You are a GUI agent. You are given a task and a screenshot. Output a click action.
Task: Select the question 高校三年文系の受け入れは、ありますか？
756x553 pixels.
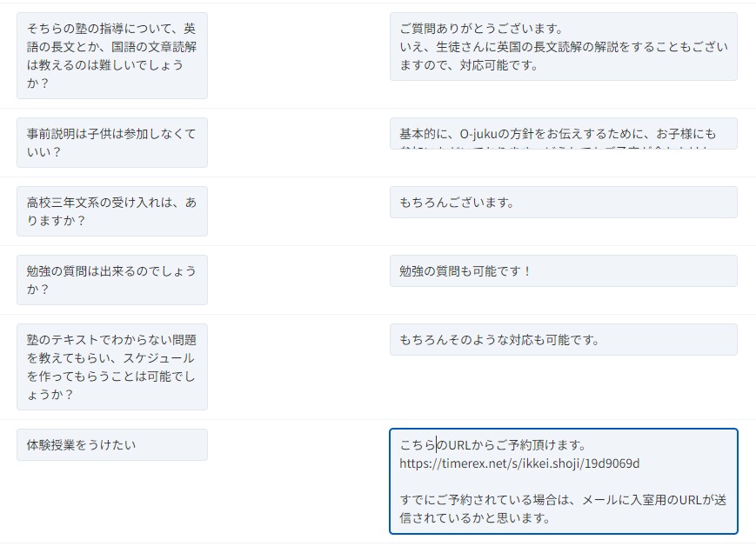(112, 211)
